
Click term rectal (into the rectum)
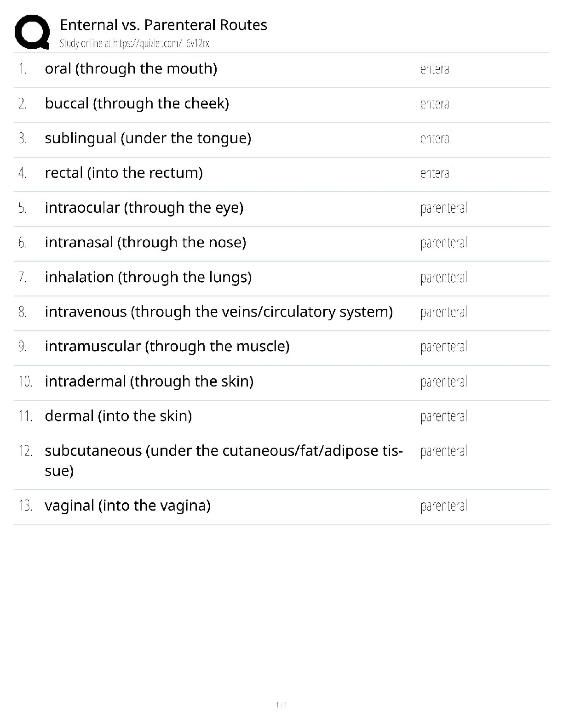coord(124,173)
